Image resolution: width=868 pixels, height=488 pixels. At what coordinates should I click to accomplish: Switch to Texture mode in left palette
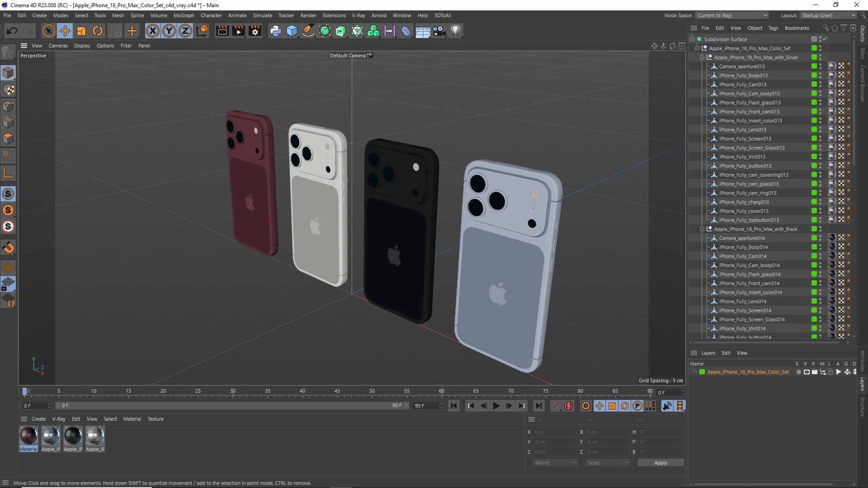click(8, 89)
